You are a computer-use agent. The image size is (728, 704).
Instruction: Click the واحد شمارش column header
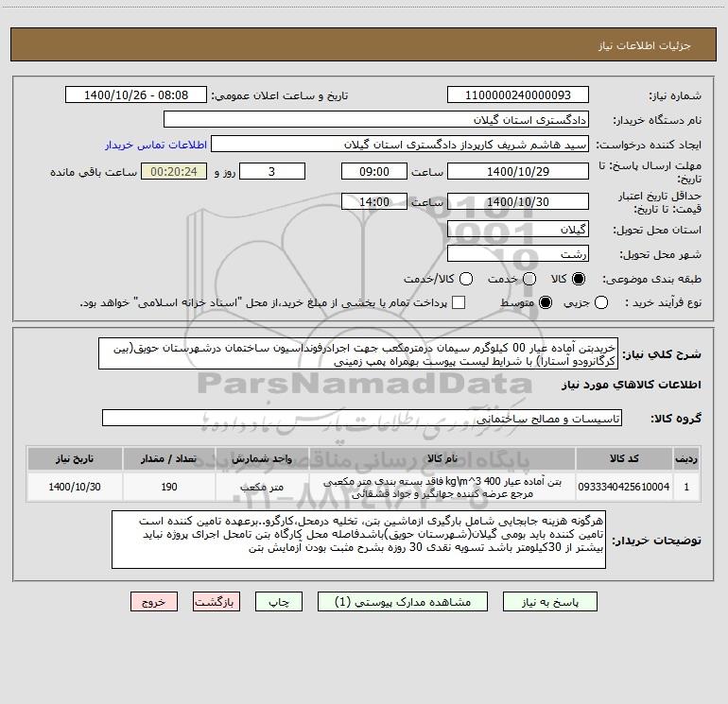coord(262,458)
